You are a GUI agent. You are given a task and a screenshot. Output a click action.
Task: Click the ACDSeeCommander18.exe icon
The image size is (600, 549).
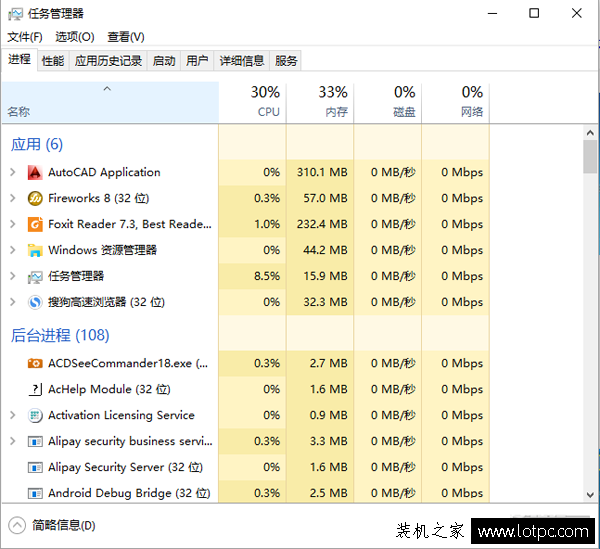click(x=35, y=363)
